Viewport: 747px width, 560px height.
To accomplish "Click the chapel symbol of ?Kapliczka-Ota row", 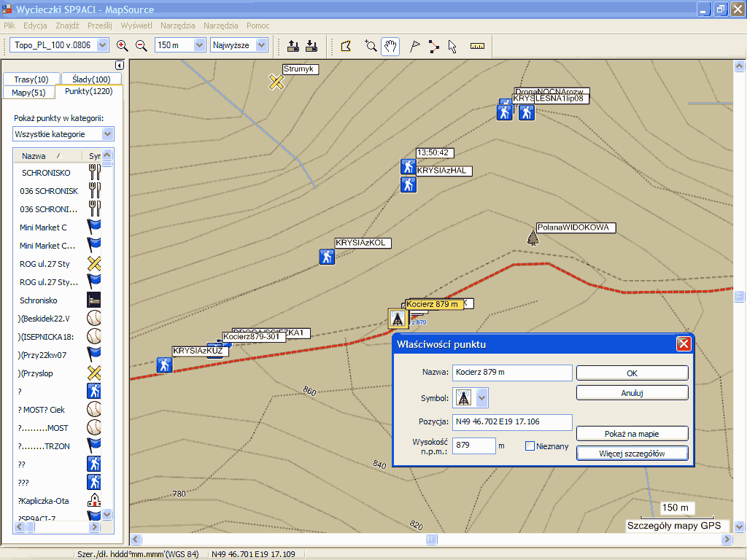I will click(x=94, y=500).
